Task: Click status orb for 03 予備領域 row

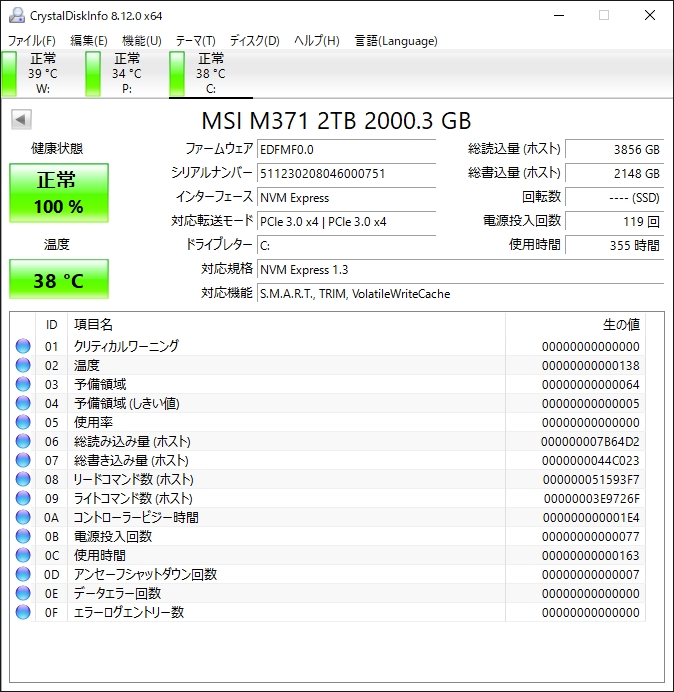Action: click(x=23, y=384)
